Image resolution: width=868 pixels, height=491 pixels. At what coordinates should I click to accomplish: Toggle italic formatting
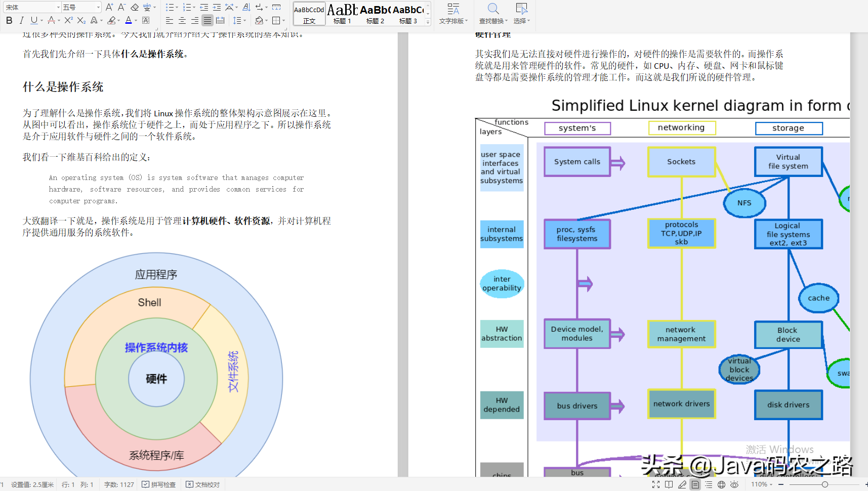point(21,21)
